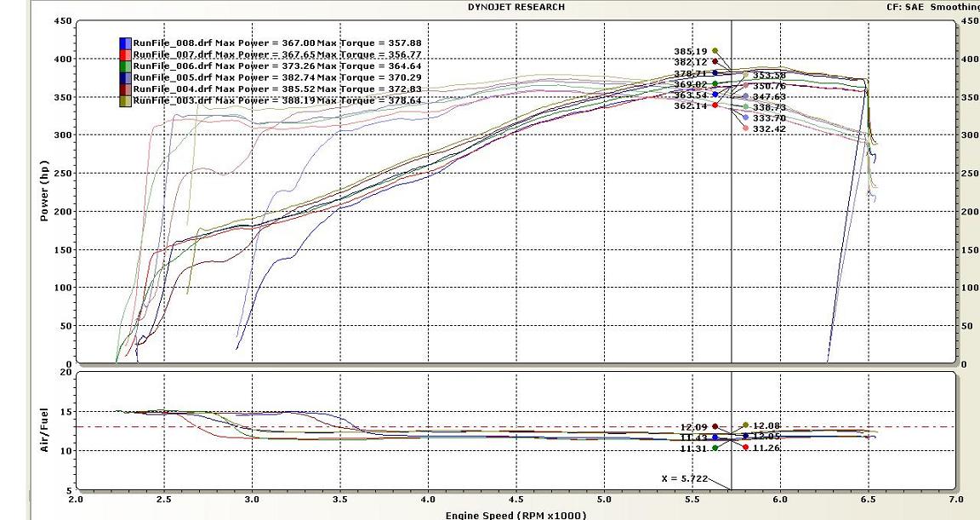
Task: Click the dark red marker dot labeled 382.12
Action: coord(715,61)
